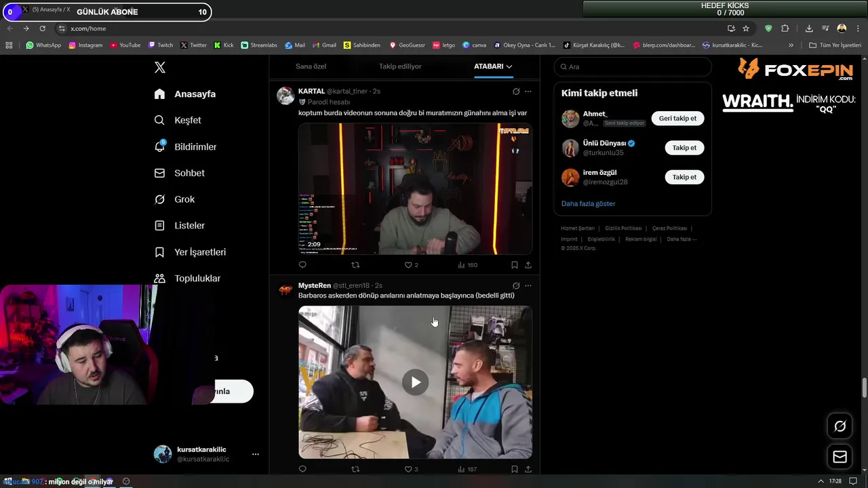This screenshot has height=488, width=868.
Task: Share MysteRen's post
Action: point(528,469)
